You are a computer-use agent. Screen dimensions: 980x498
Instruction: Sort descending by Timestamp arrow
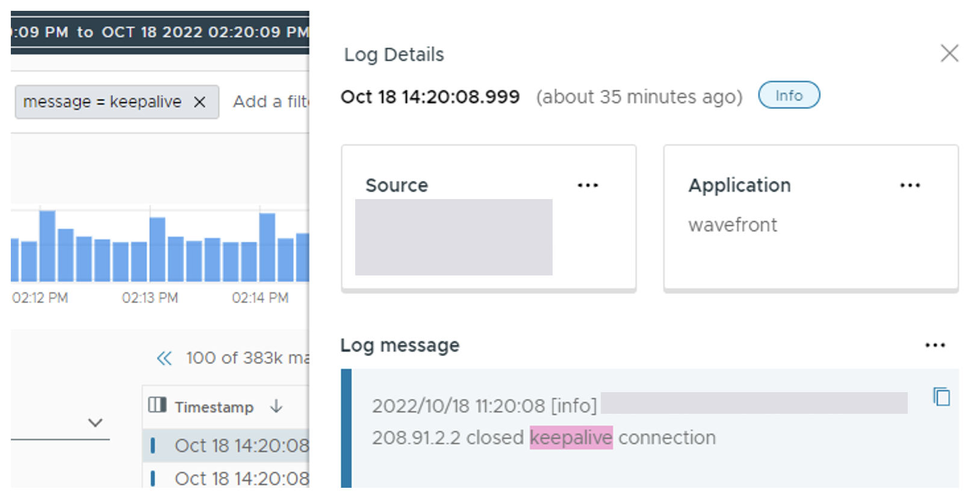tap(276, 407)
